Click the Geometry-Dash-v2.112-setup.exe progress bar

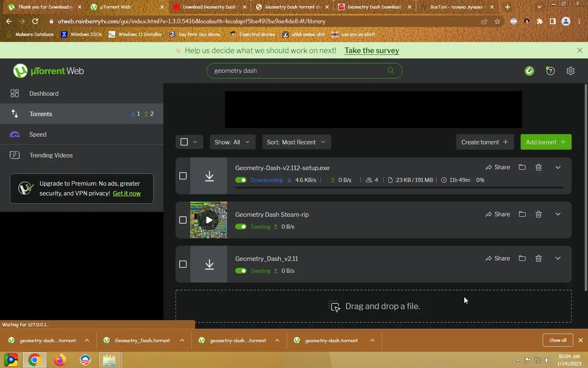pos(399,187)
